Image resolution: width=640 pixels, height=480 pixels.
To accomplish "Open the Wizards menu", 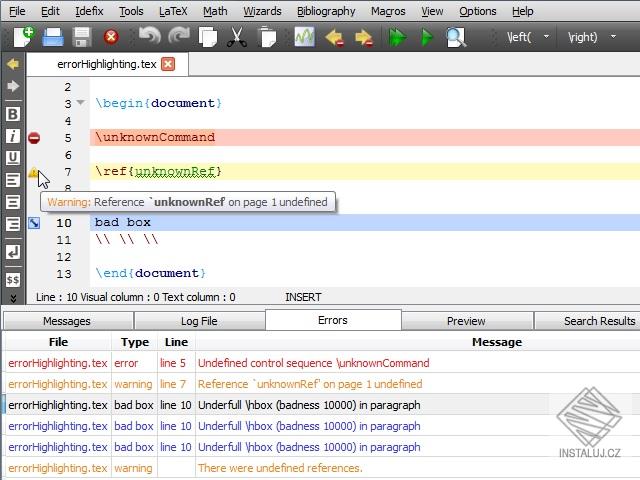I will coord(262,11).
